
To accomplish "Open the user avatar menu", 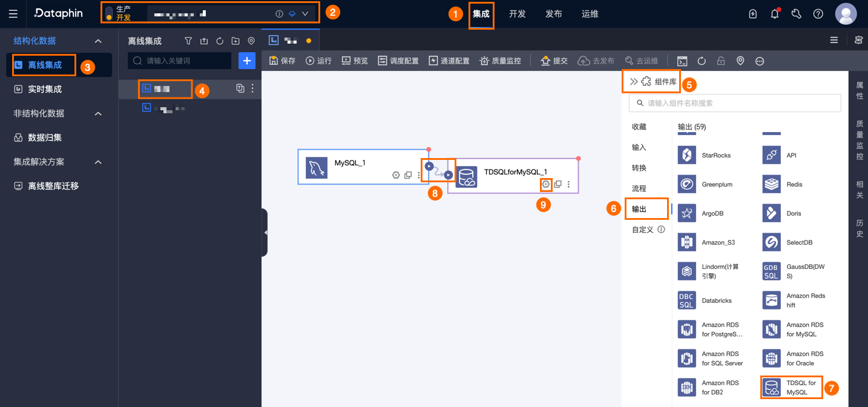I will [x=846, y=13].
